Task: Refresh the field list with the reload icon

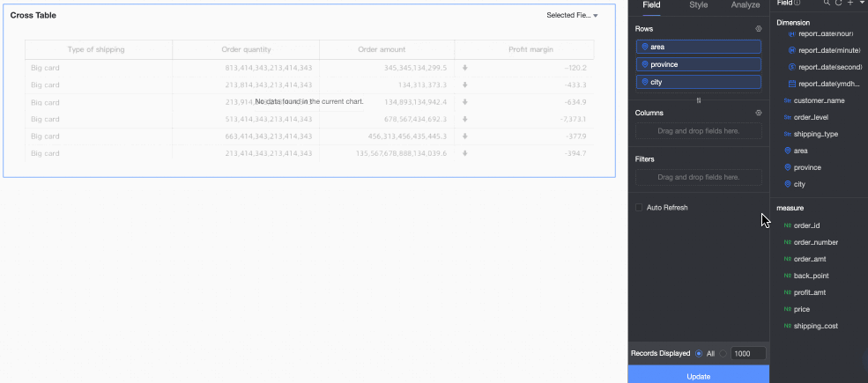Action: click(x=838, y=3)
